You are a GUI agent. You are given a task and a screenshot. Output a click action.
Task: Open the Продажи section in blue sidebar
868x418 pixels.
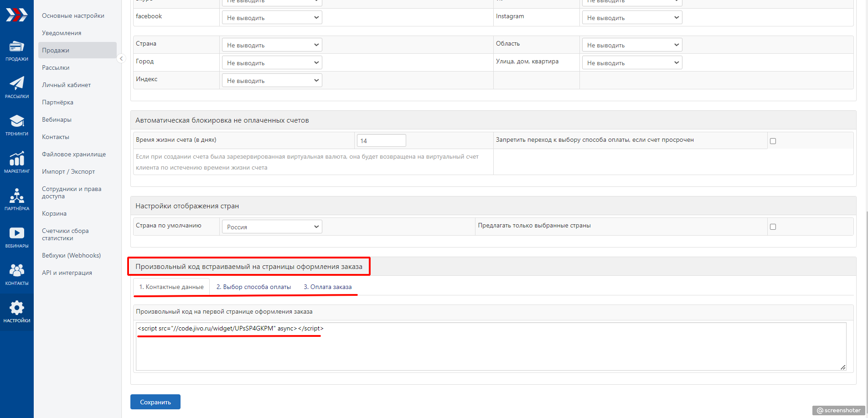(x=16, y=51)
